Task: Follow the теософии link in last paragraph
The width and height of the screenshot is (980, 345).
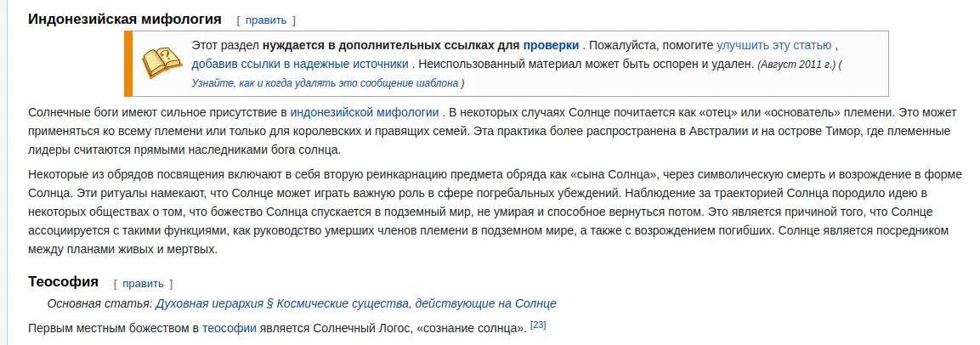Action: point(229,327)
